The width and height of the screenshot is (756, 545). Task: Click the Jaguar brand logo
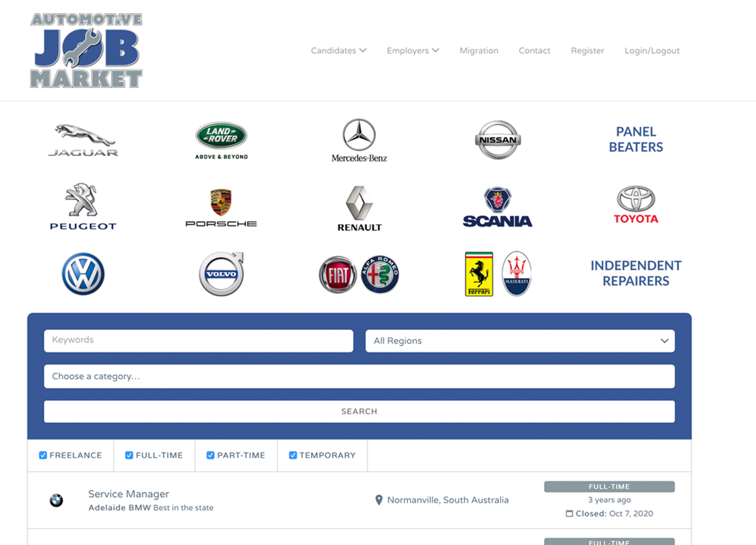[x=83, y=140]
